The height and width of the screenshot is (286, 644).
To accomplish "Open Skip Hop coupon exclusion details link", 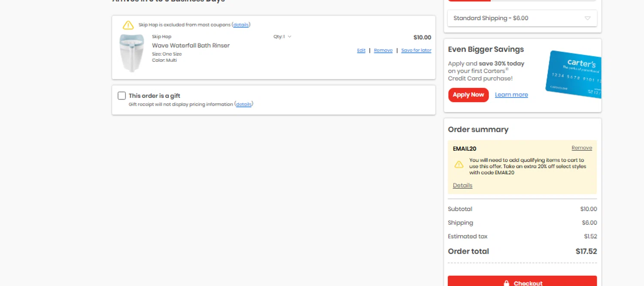I will [x=241, y=25].
